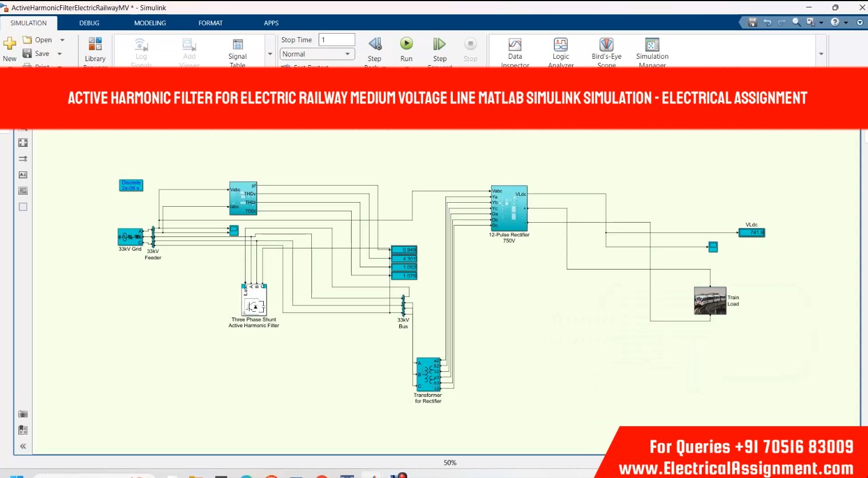Select the display showing 0.949
Image resolution: width=868 pixels, height=478 pixels.
click(404, 250)
